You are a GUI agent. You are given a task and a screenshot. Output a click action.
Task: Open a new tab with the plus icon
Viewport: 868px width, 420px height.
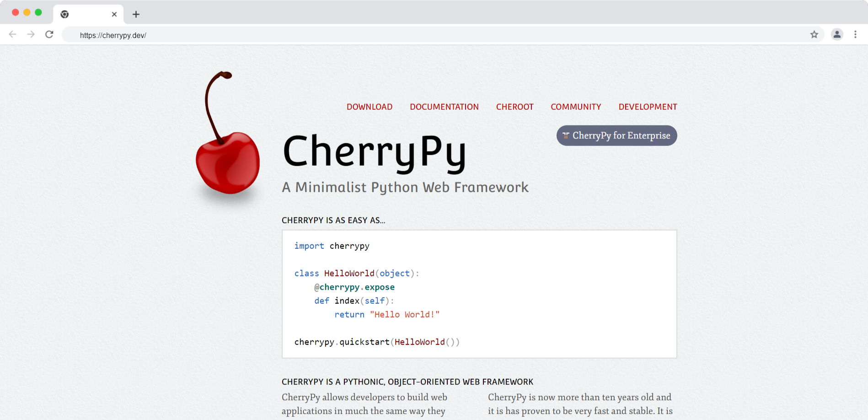click(x=136, y=14)
